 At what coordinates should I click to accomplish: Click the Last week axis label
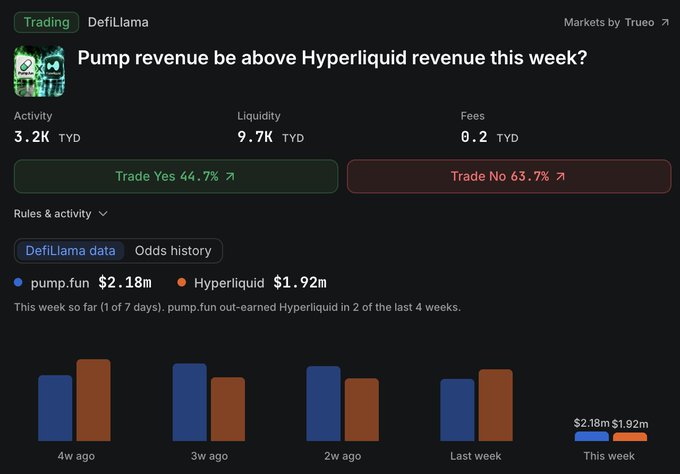(x=475, y=456)
